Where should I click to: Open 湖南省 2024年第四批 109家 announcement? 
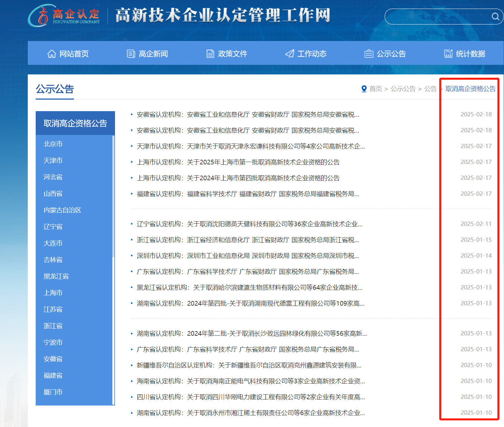coord(251,303)
